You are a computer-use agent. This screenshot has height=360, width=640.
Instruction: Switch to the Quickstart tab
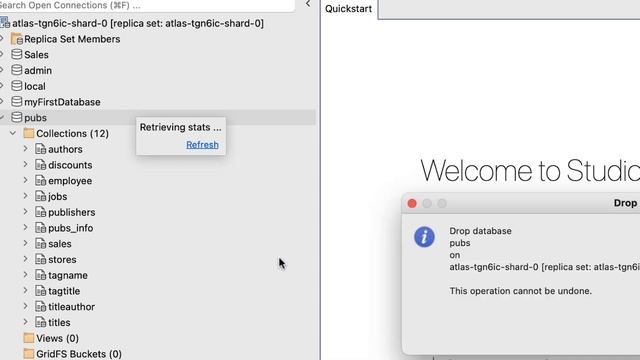[x=348, y=9]
